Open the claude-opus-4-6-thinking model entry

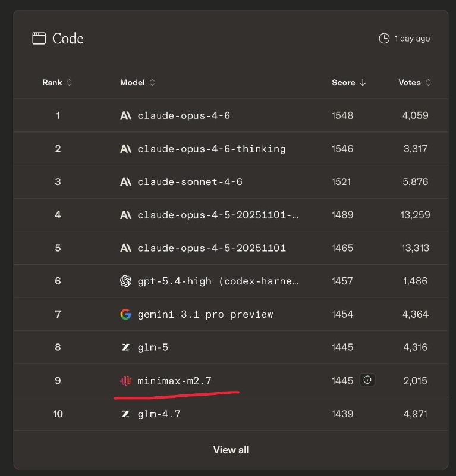pyautogui.click(x=211, y=149)
